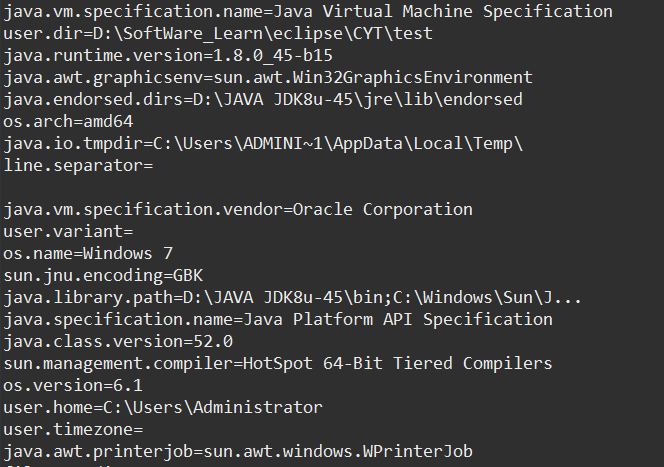Click the java.class.version=52.0 line
Image resolution: width=664 pixels, height=467 pixels.
click(x=118, y=342)
